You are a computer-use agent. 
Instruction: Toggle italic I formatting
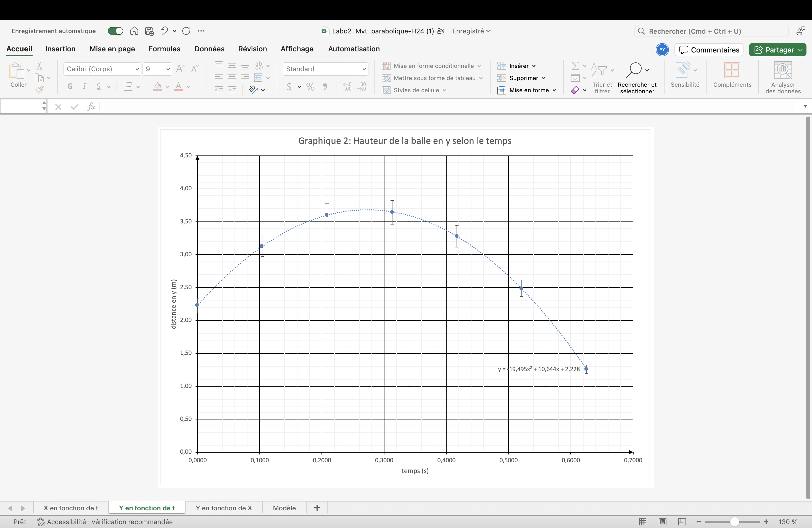(84, 86)
